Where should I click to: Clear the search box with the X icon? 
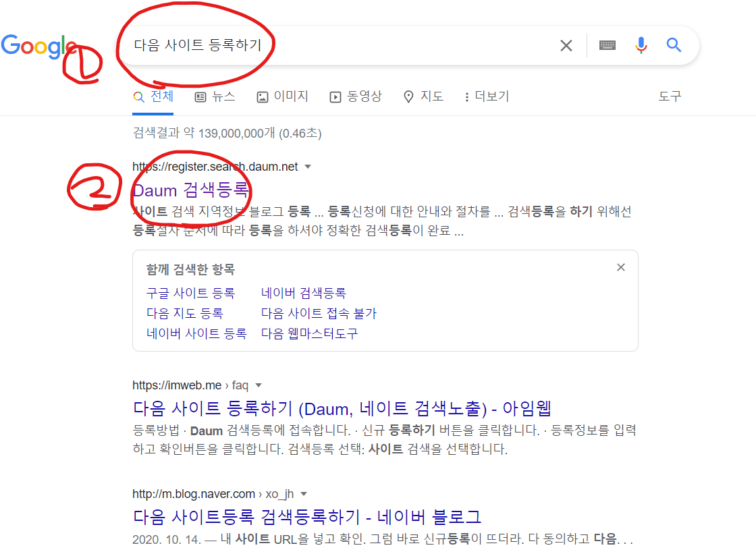(566, 45)
